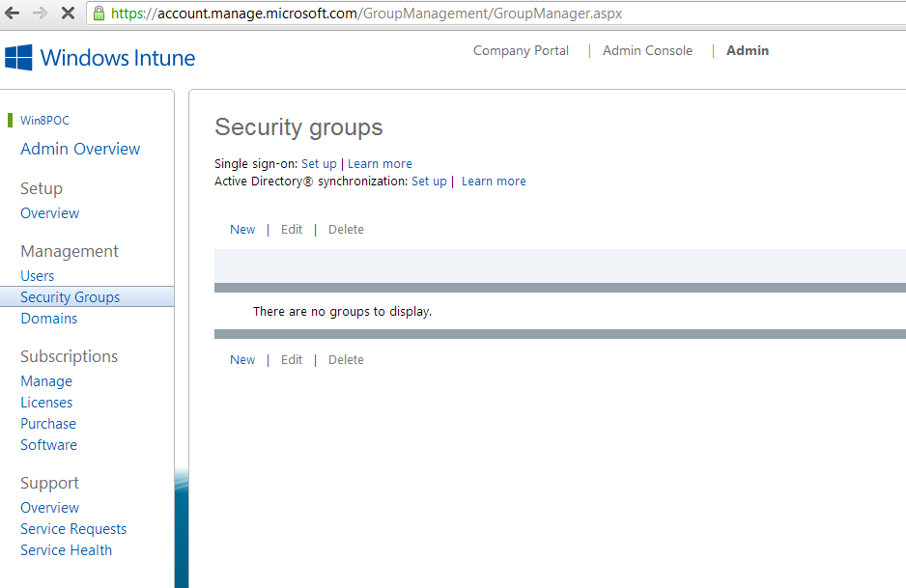The image size is (906, 588).
Task: Open Learn more for single sign-on
Action: (380, 163)
